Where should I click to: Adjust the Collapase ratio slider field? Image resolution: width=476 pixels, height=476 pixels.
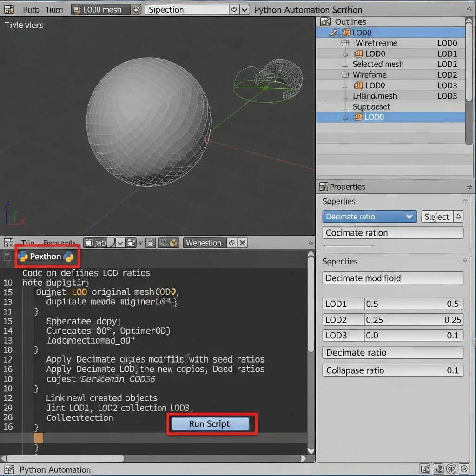[x=392, y=370]
